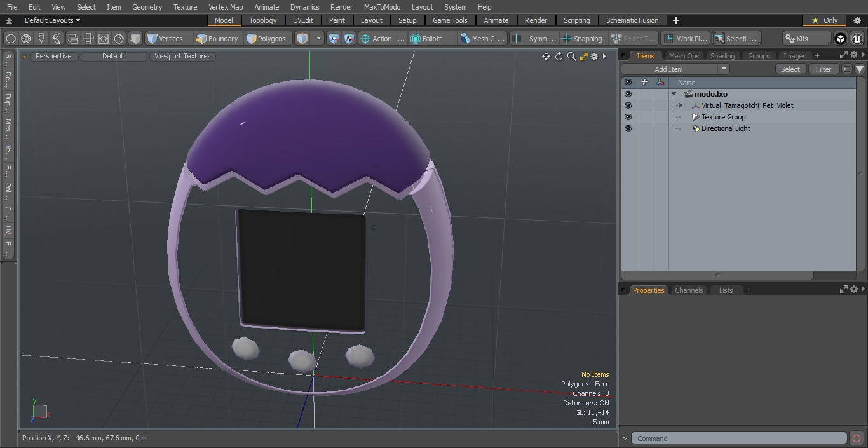Click the viewport pan move icon
The height and width of the screenshot is (448, 868).
click(x=546, y=57)
